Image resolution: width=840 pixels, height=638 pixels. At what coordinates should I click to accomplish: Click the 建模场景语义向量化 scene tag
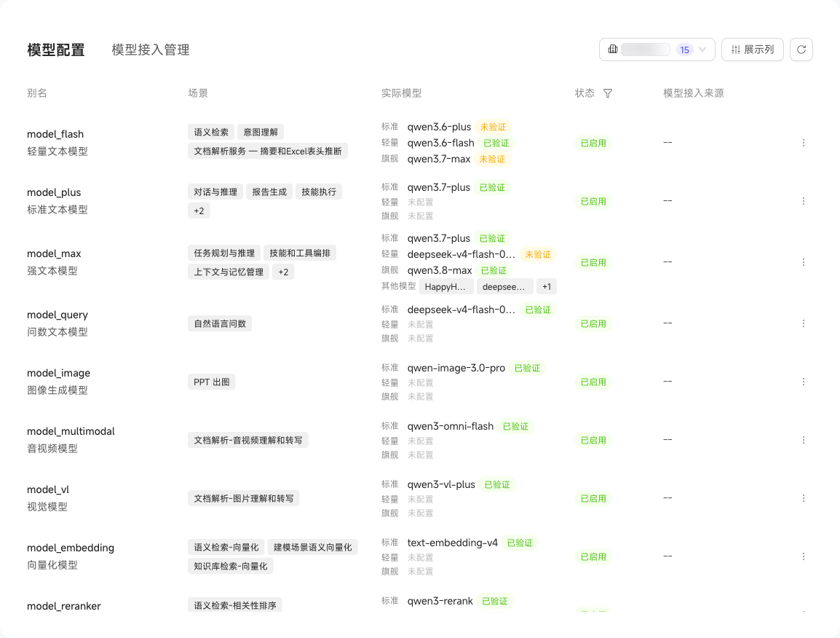pos(313,548)
